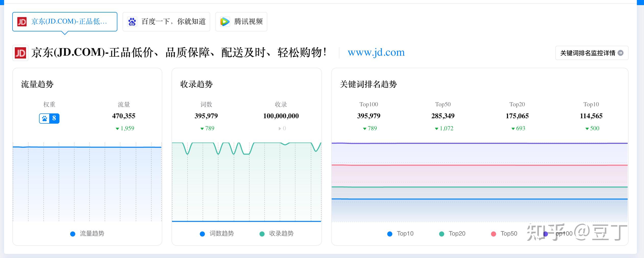The width and height of the screenshot is (644, 258).
Task: Click the 流量趋势 card heading
Action: 37,84
